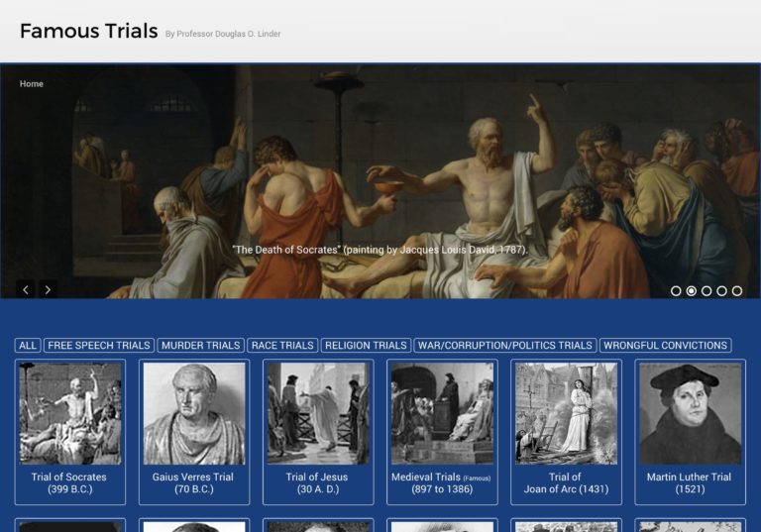Filter trials by ALL

point(28,345)
